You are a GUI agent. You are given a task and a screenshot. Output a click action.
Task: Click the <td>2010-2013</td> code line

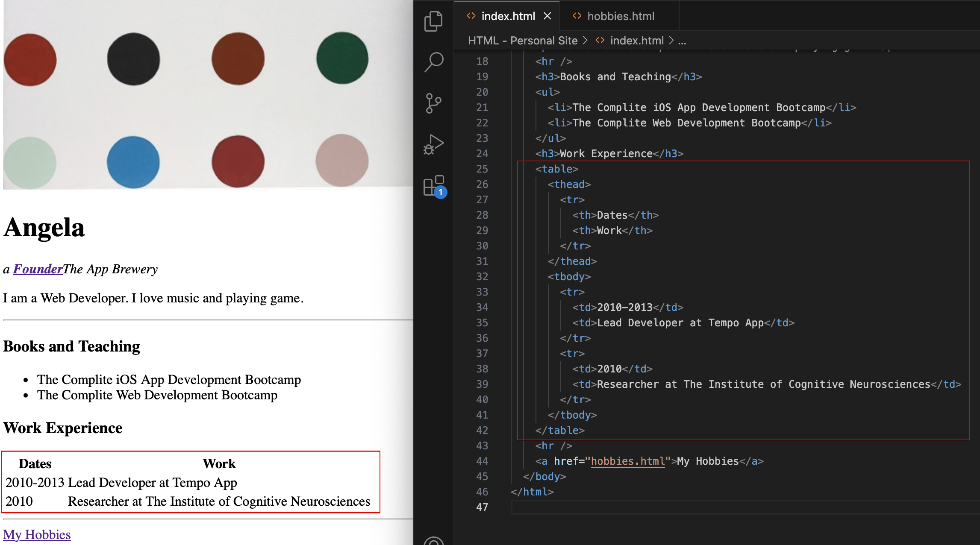coord(628,308)
